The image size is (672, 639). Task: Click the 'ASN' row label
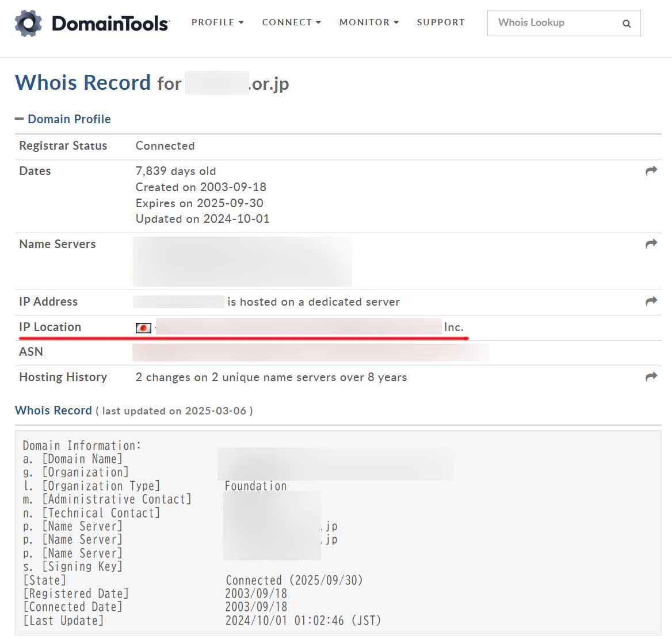(x=31, y=352)
